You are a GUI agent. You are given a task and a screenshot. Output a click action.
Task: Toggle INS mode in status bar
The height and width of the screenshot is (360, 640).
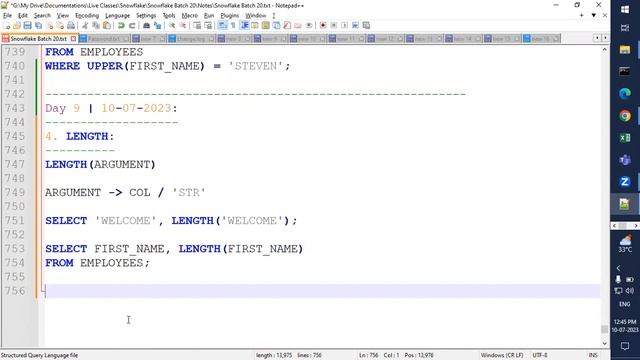593,355
